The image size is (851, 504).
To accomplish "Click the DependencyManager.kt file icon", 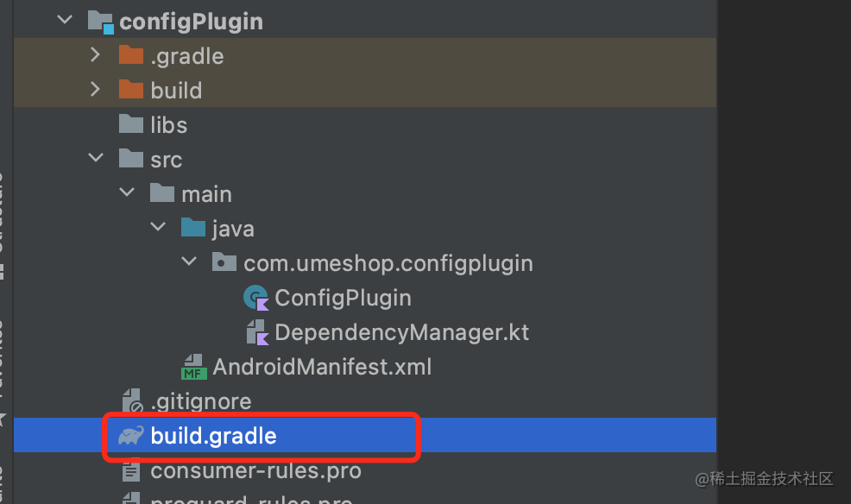I will (256, 332).
